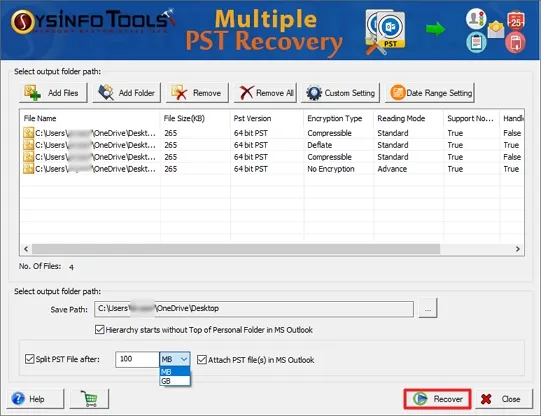The height and width of the screenshot is (416, 541).
Task: Click the 'Advance' reading mode cell
Action: tap(392, 169)
